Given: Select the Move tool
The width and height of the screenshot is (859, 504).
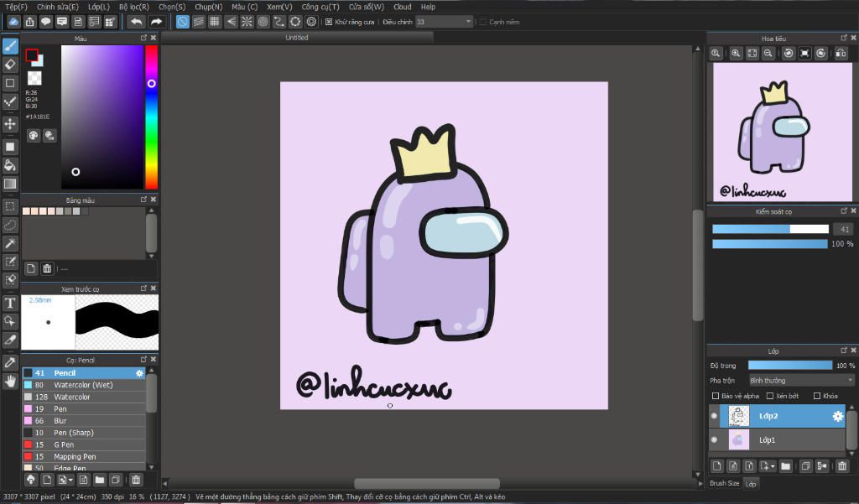Looking at the screenshot, I should [x=10, y=124].
